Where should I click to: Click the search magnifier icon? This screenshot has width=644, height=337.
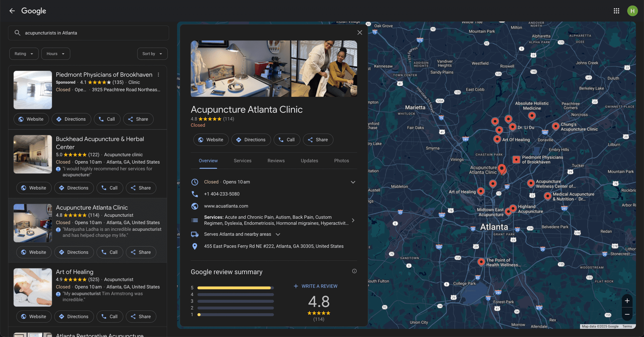coord(17,33)
